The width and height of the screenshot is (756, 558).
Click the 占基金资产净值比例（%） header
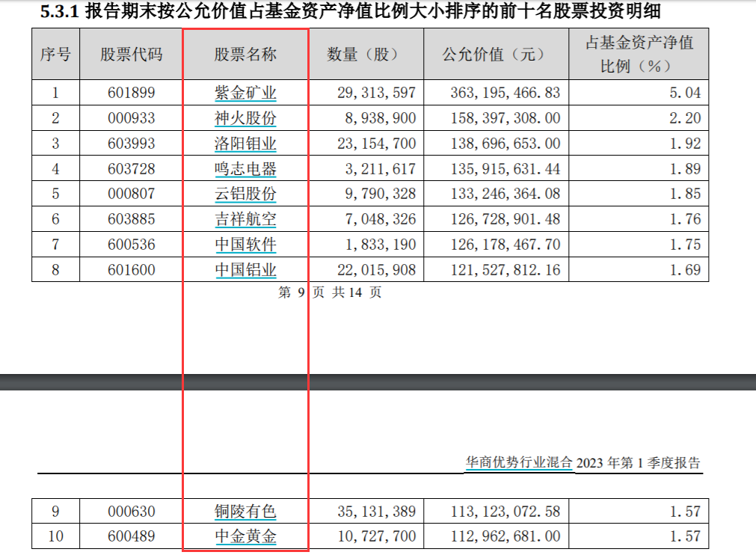[639, 54]
